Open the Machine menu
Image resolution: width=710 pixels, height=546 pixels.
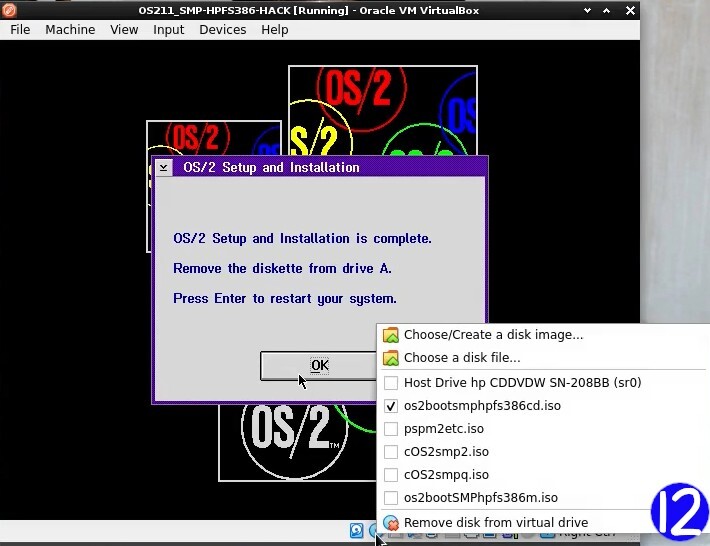coord(70,30)
